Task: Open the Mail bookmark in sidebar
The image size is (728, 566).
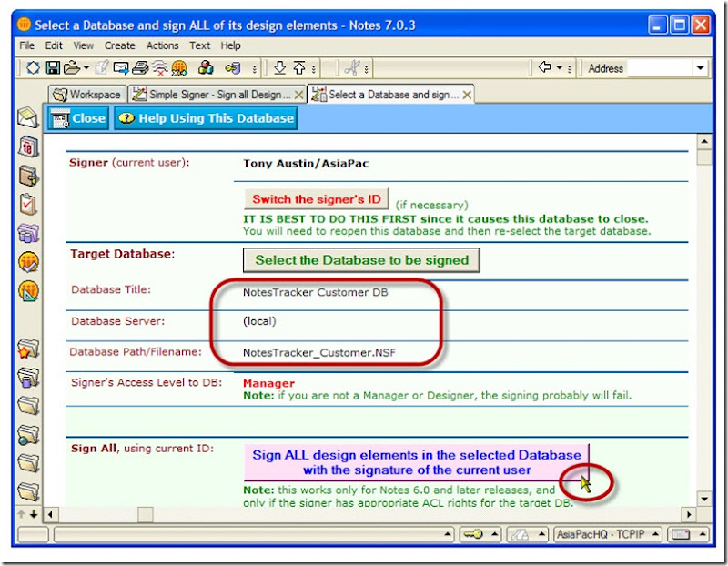Action: coord(28,117)
